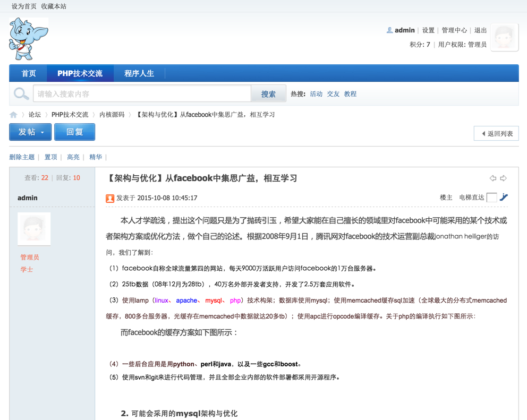
Task: Click PHP技术交流 in breadcrumb
Action: coord(70,115)
